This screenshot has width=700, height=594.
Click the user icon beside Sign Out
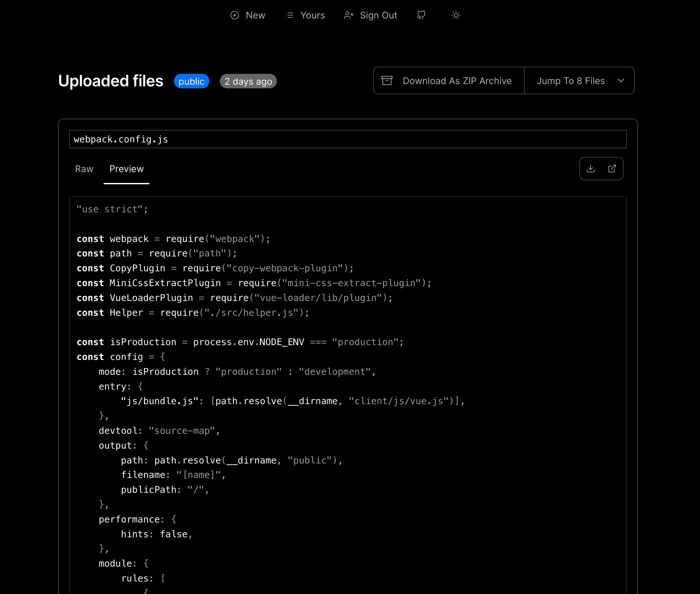[x=348, y=15]
